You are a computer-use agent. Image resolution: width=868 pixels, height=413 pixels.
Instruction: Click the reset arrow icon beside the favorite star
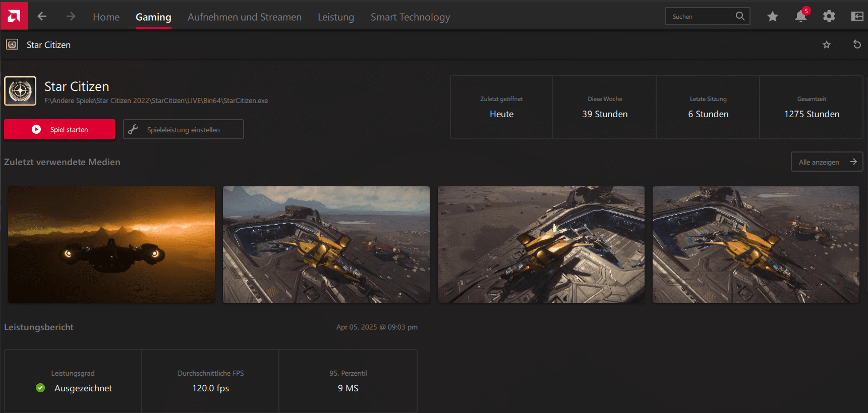pyautogui.click(x=857, y=44)
